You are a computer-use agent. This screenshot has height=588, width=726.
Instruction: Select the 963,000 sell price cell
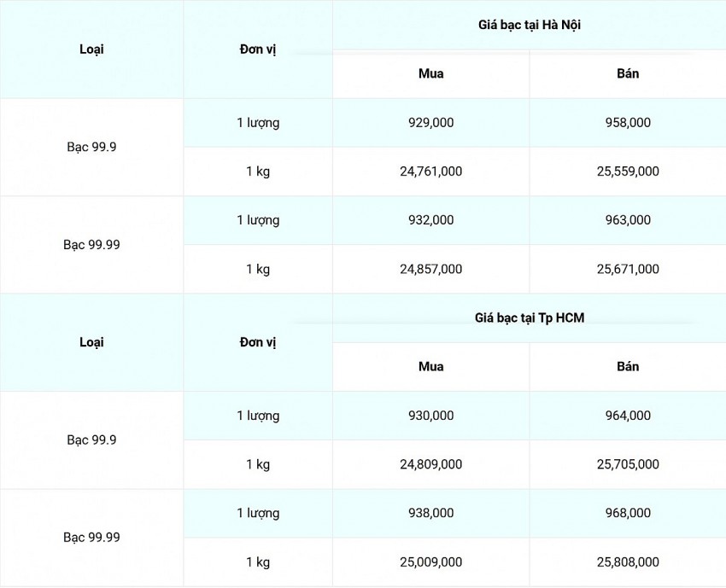click(628, 220)
